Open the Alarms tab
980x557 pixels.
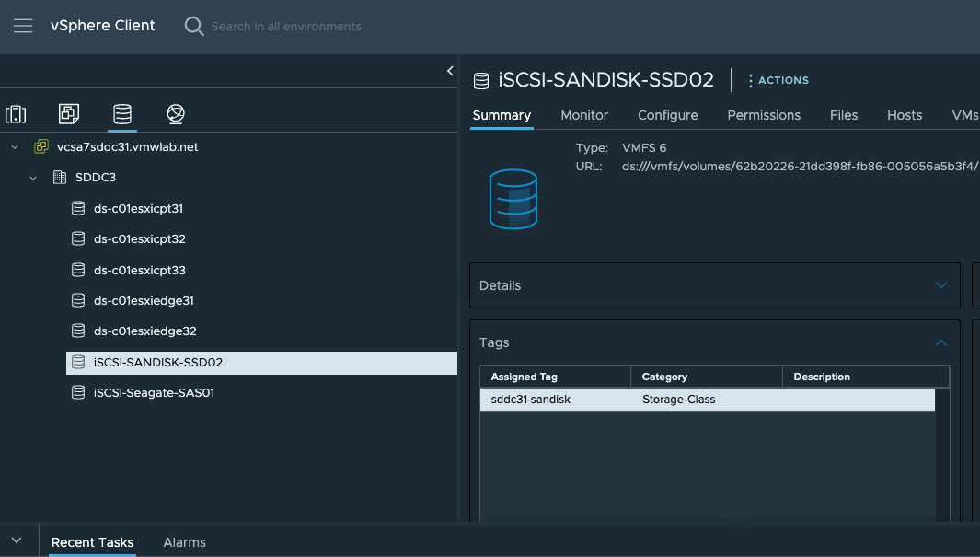coord(184,542)
